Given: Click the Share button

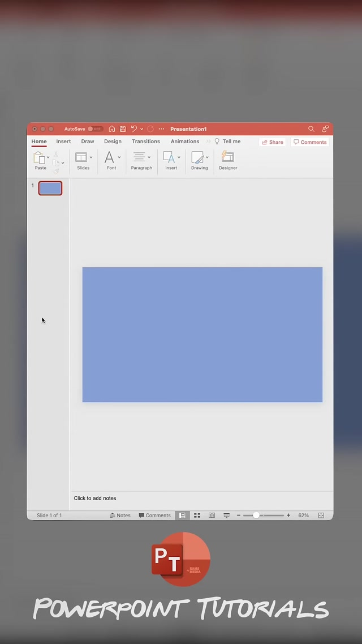Looking at the screenshot, I should [x=273, y=142].
